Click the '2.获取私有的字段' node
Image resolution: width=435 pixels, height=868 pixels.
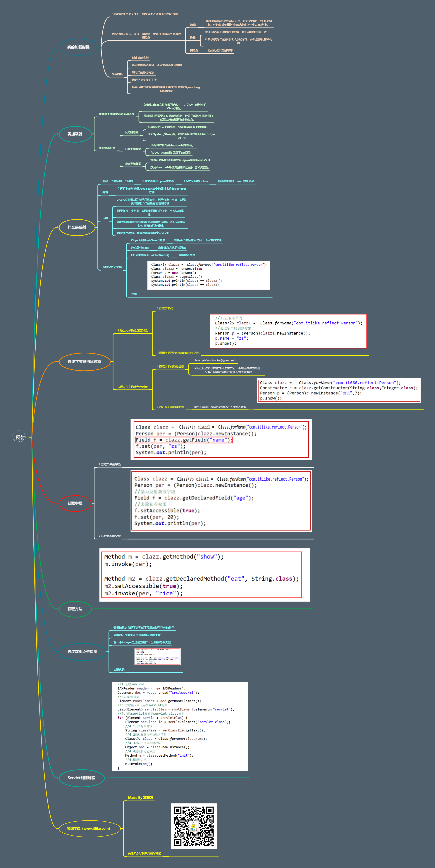coord(109,536)
